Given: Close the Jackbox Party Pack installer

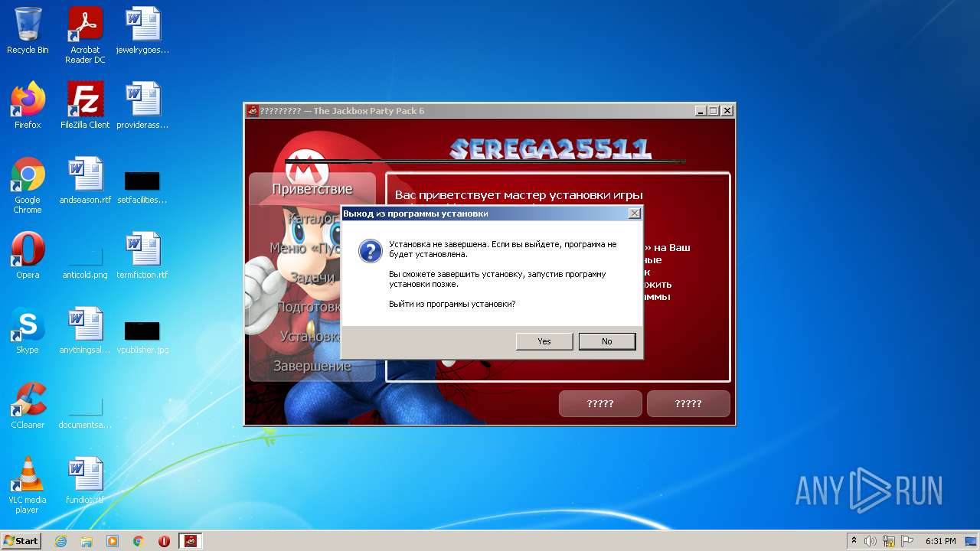Looking at the screenshot, I should coord(727,111).
